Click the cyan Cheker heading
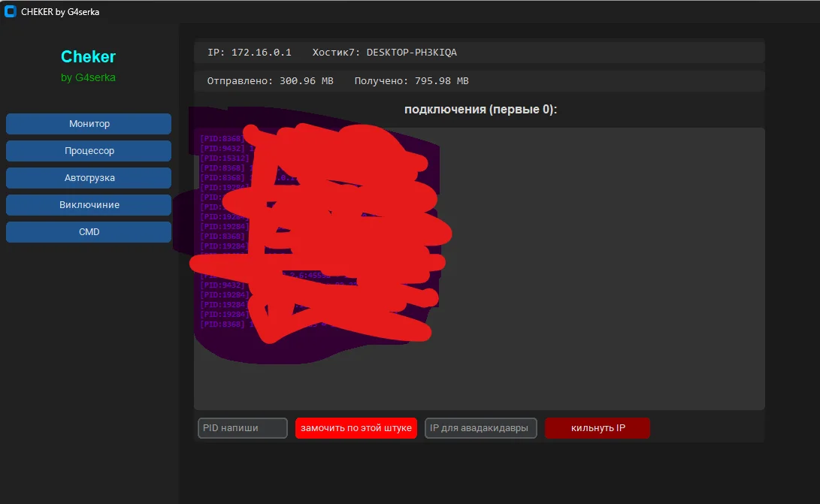The width and height of the screenshot is (820, 504). point(88,56)
